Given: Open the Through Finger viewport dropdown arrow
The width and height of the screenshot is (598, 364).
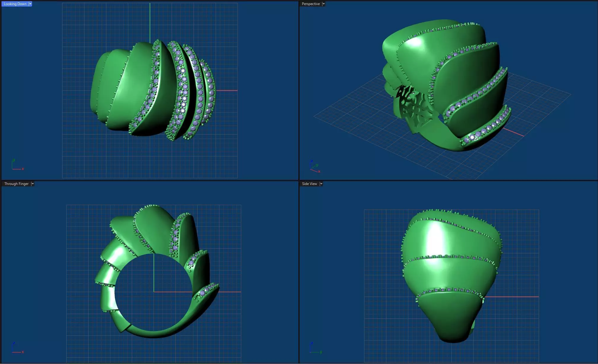Looking at the screenshot, I should click(33, 184).
